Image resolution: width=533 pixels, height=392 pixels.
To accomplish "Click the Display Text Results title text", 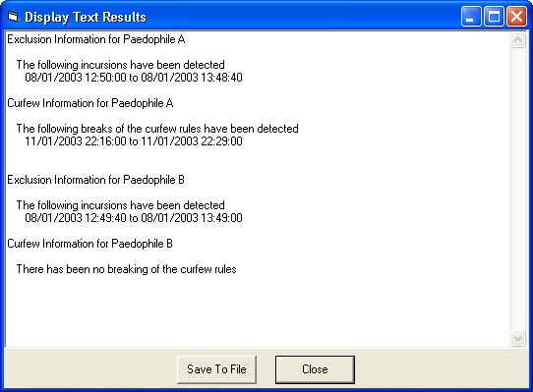I will pos(86,17).
